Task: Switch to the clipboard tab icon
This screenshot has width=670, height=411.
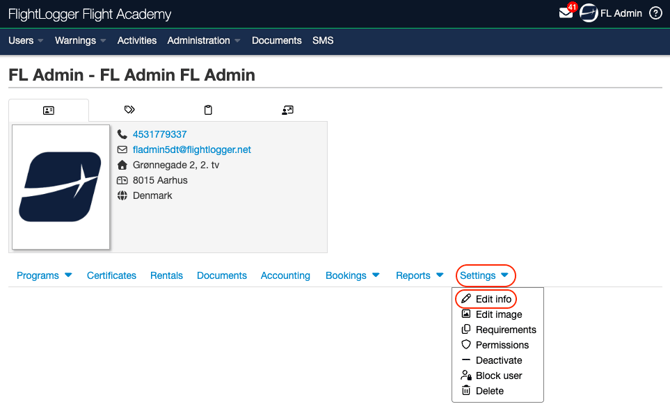Action: point(208,110)
